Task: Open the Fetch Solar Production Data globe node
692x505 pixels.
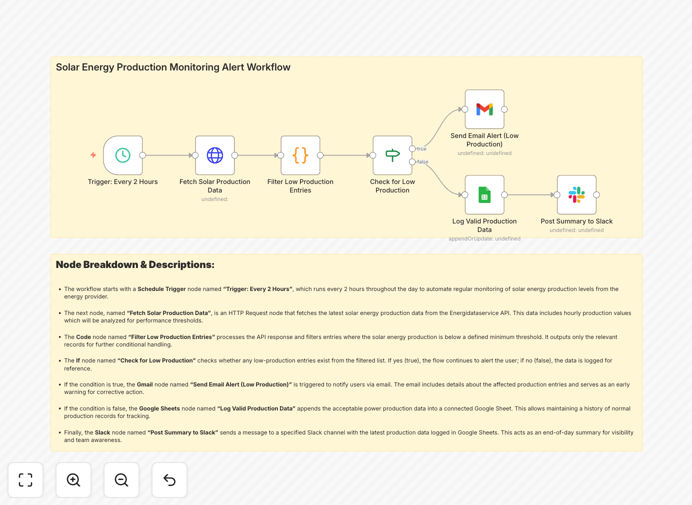Action: click(215, 155)
